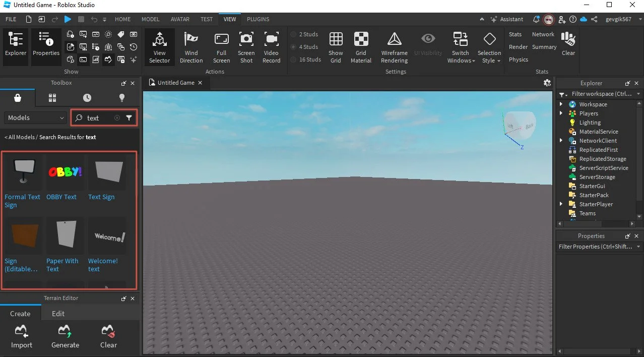Open the Toolbox search filter
Screen dimensions: 644x357
pos(130,118)
